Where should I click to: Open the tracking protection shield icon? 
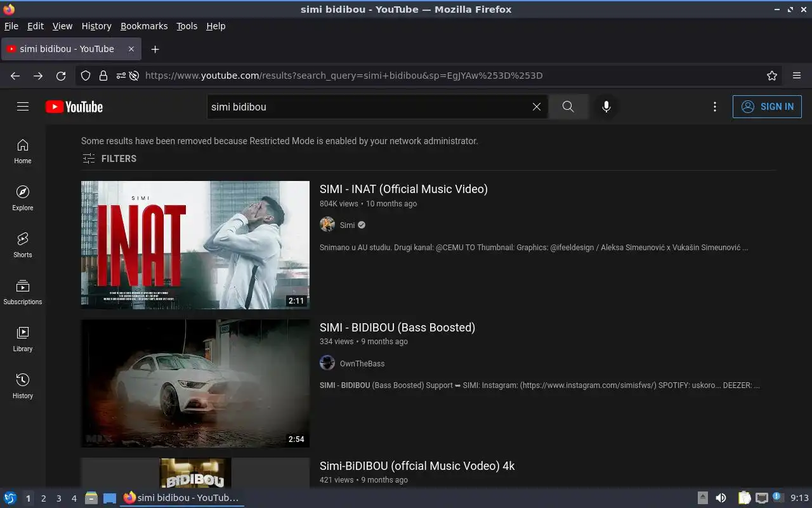pos(86,76)
